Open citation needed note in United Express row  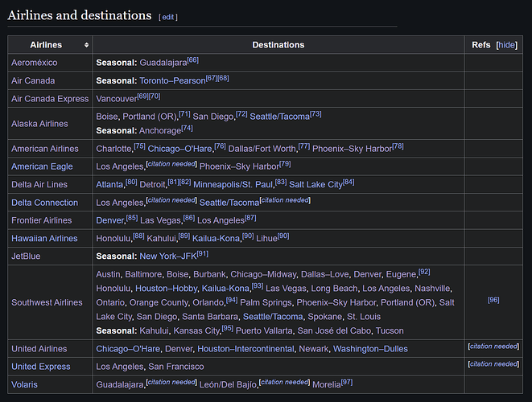[x=493, y=363]
